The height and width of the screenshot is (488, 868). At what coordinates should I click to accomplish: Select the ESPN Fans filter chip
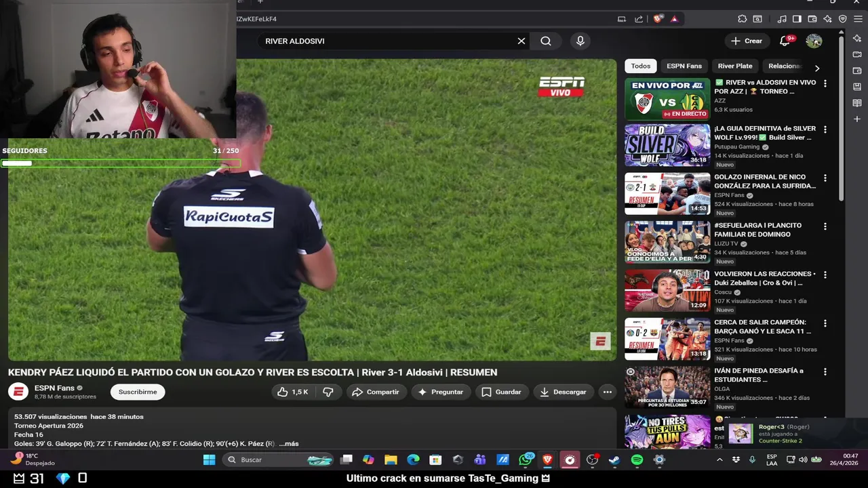tap(684, 66)
